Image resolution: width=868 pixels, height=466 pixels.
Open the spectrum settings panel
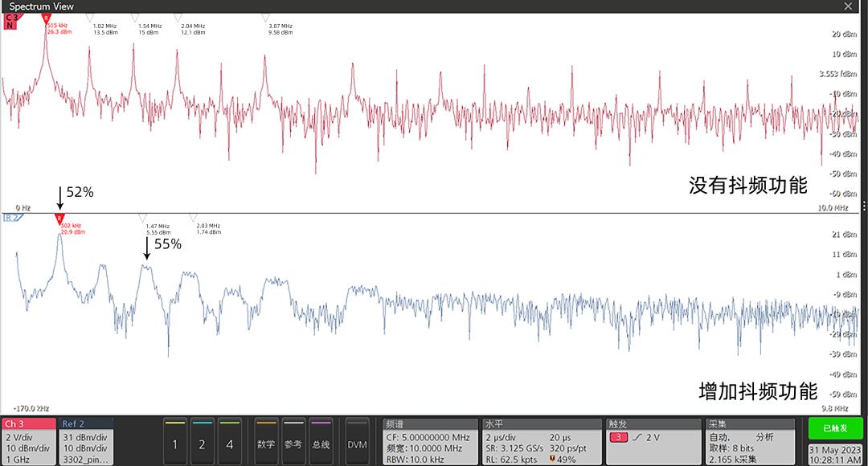[x=430, y=441]
